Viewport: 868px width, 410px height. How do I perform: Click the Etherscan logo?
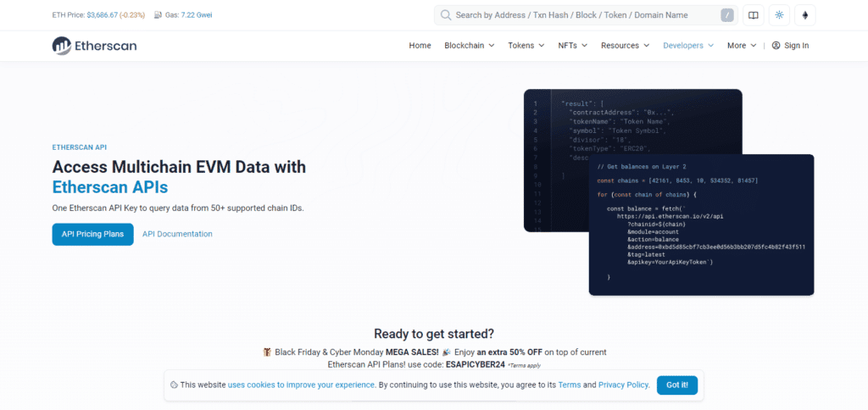tap(94, 46)
